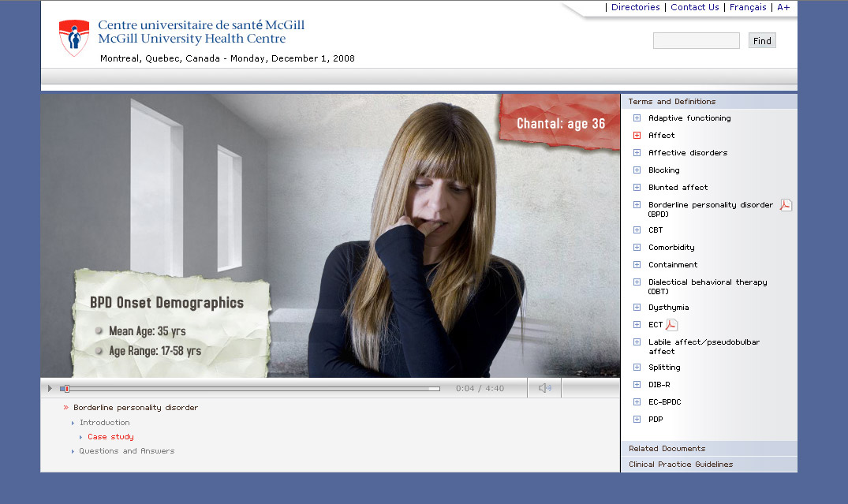Screen dimensions: 848x504
Task: Click the McGill University Health Centre title
Action: pos(192,39)
